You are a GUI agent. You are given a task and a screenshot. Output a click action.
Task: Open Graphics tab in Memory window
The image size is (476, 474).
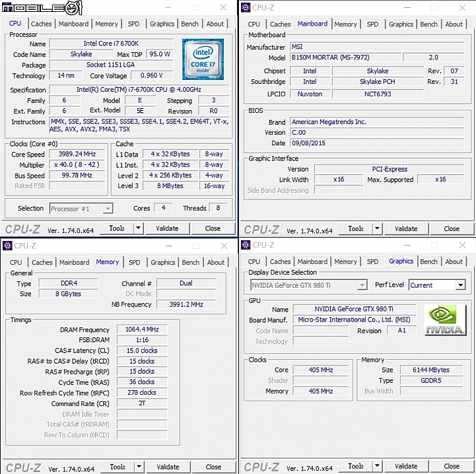tap(162, 262)
